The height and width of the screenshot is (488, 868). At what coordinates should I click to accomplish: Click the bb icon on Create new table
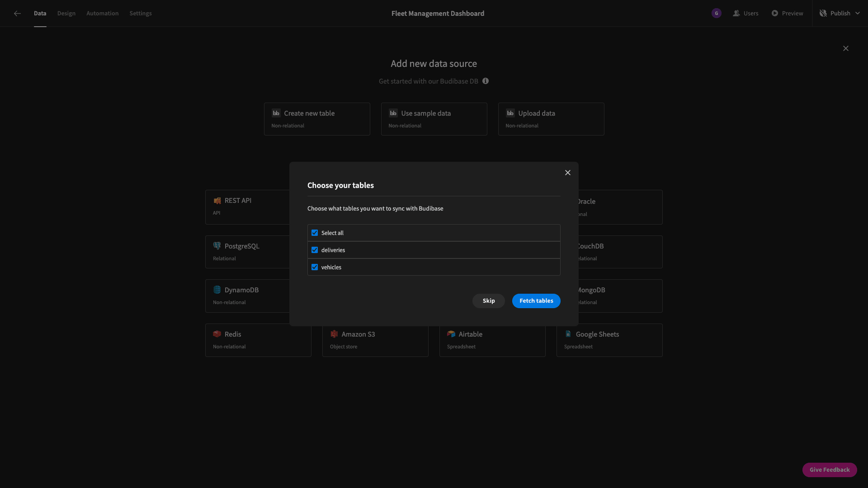coord(276,113)
